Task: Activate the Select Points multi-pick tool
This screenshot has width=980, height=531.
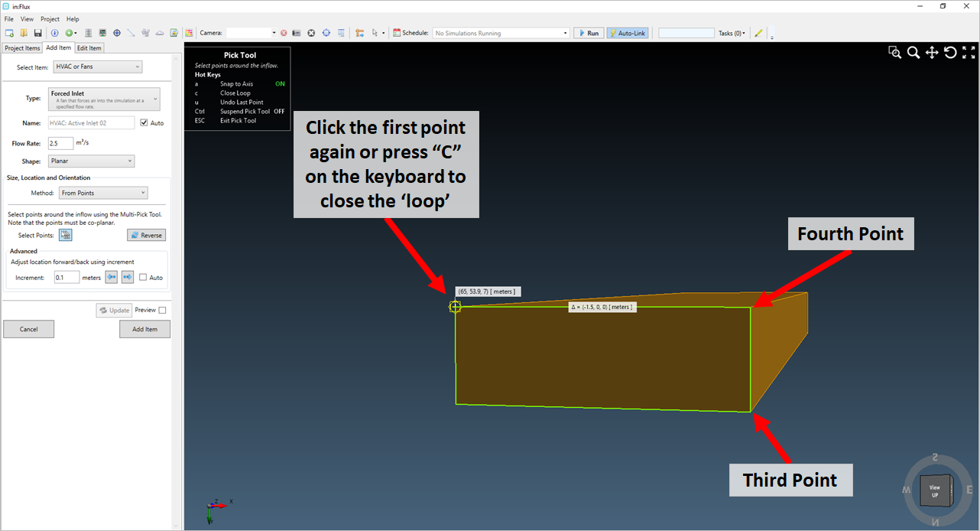Action: click(x=66, y=235)
